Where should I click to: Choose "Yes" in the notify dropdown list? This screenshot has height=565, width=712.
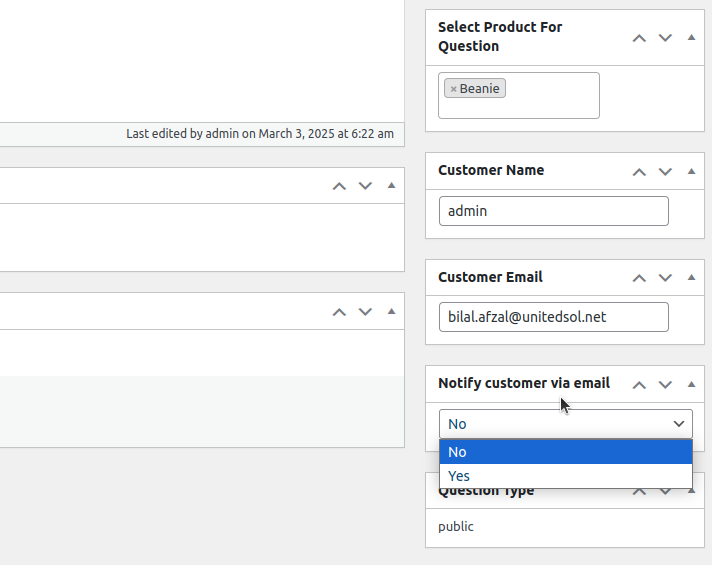tap(565, 476)
